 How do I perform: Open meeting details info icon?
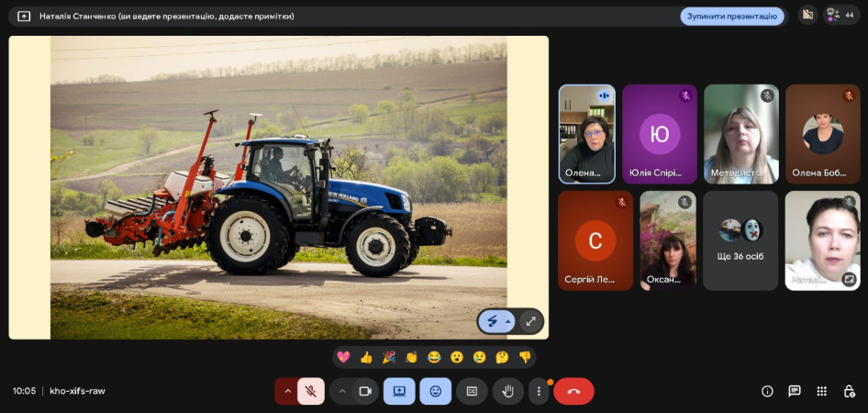pos(767,391)
